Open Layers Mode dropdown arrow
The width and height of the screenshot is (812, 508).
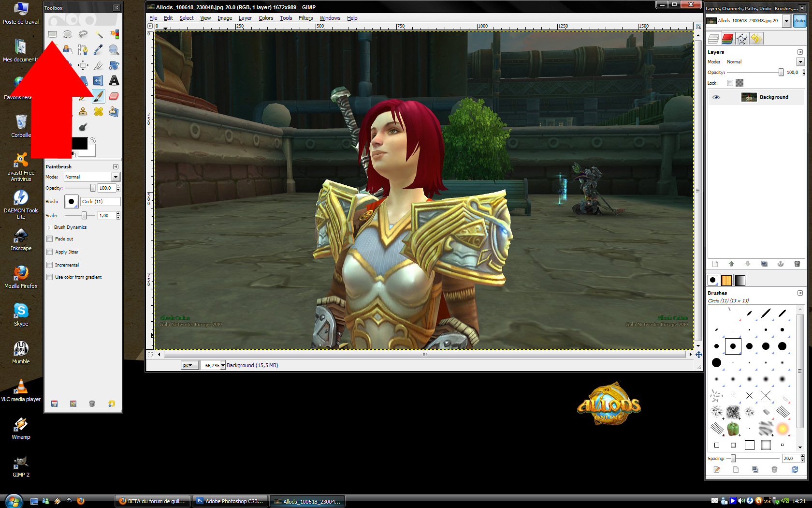tap(800, 62)
